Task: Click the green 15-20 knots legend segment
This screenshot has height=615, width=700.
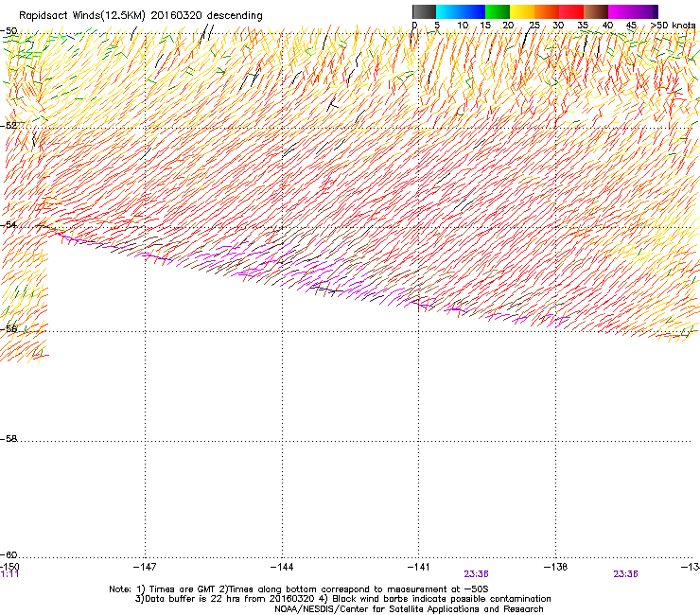Action: click(498, 11)
